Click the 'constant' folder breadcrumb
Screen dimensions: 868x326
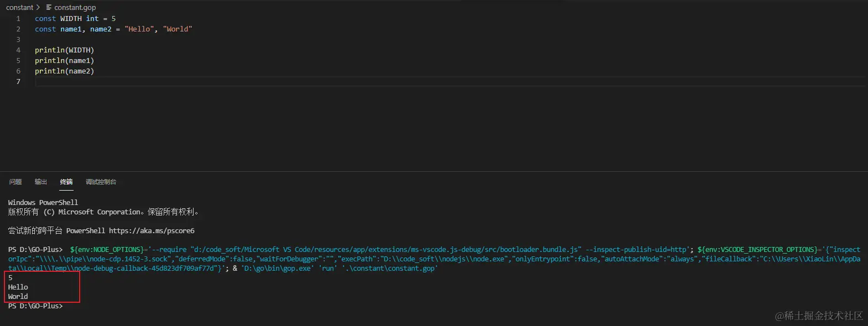[x=20, y=7]
